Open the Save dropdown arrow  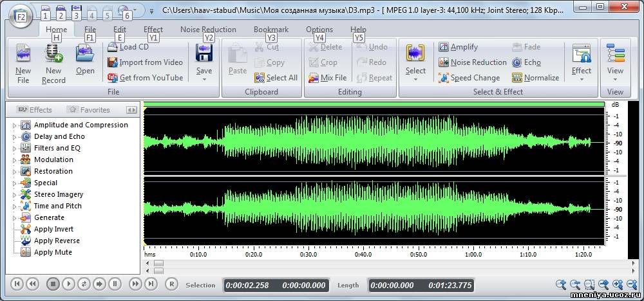pos(204,79)
